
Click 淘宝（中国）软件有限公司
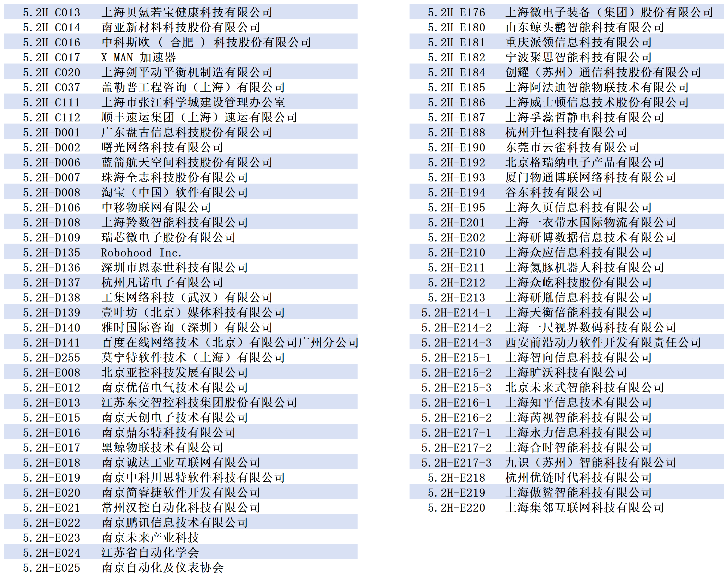click(x=175, y=192)
